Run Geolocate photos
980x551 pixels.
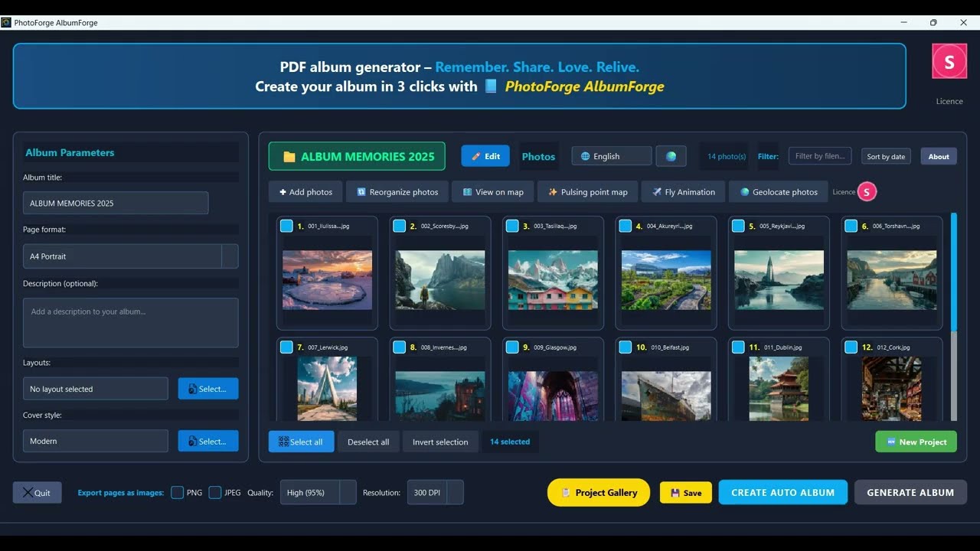pyautogui.click(x=779, y=192)
